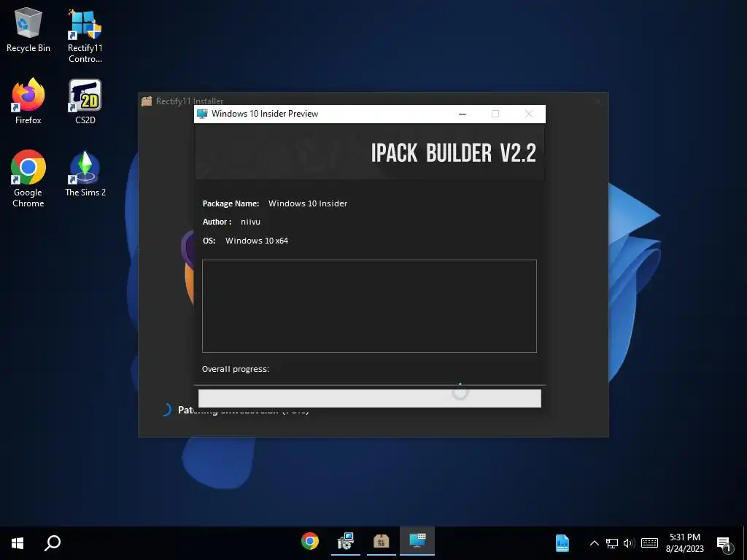Image resolution: width=747 pixels, height=560 pixels.
Task: Launch Firefox from the desktop
Action: pos(28,101)
